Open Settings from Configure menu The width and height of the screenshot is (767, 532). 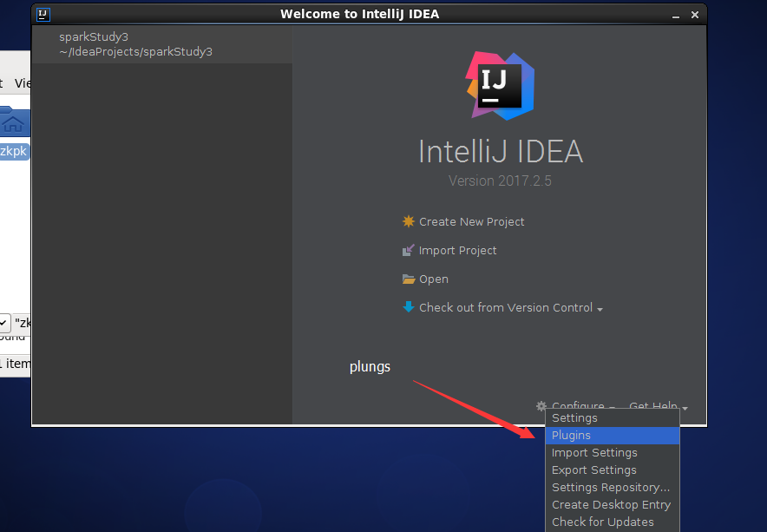pyautogui.click(x=613, y=418)
